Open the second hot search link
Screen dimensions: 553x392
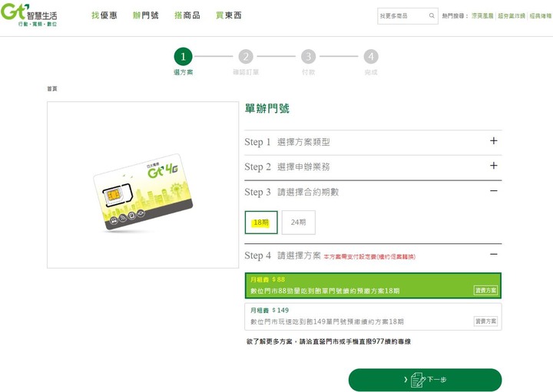pyautogui.click(x=512, y=16)
